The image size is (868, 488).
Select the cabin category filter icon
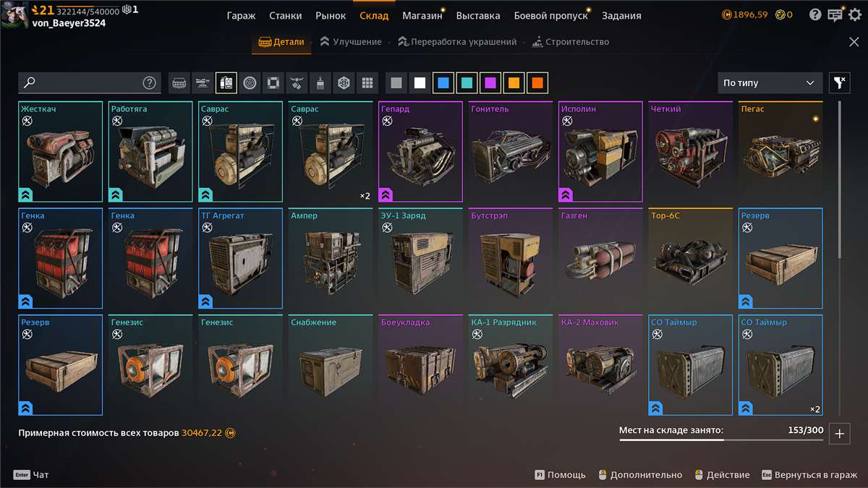178,82
